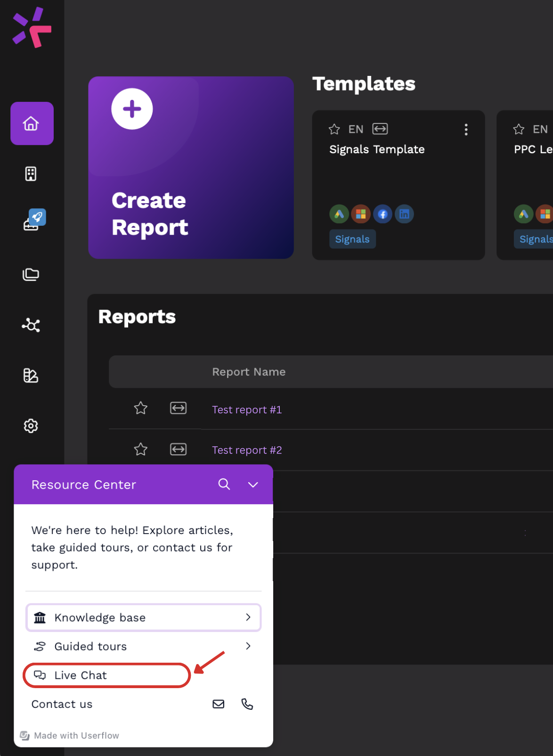Favorite the PPC template with the star
The image size is (553, 756).
(519, 129)
